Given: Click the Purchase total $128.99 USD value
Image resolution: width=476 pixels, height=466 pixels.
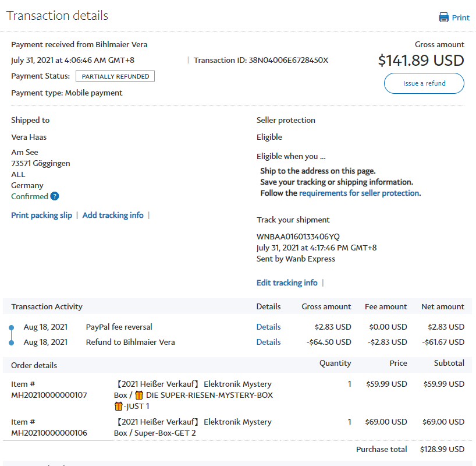Looking at the screenshot, I should click(x=442, y=450).
